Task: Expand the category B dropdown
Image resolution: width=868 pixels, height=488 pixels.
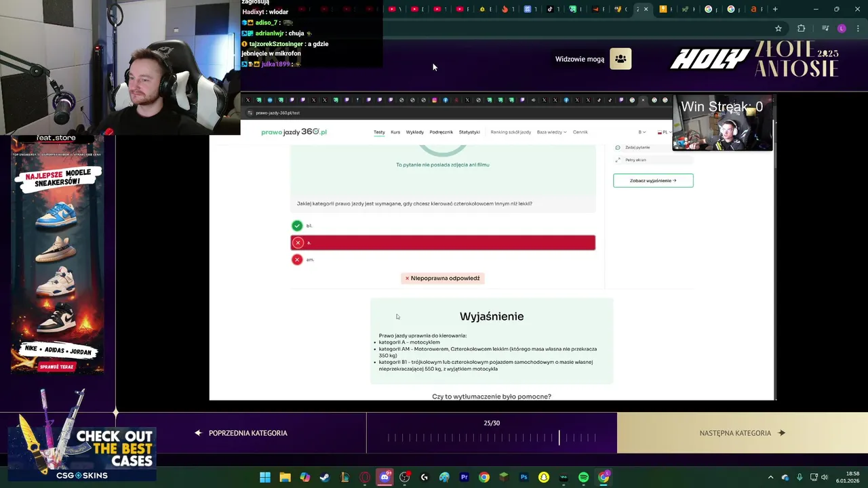Action: (642, 132)
